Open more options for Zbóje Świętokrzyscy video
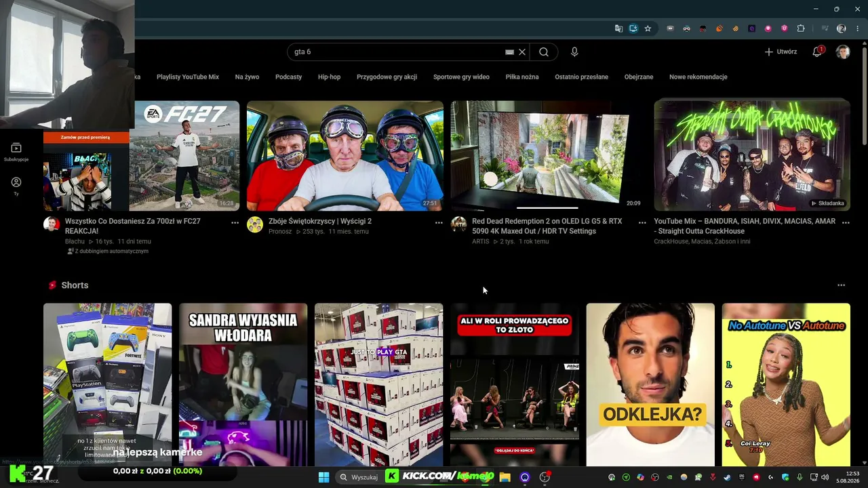Screen dimensions: 868x488 [439, 222]
